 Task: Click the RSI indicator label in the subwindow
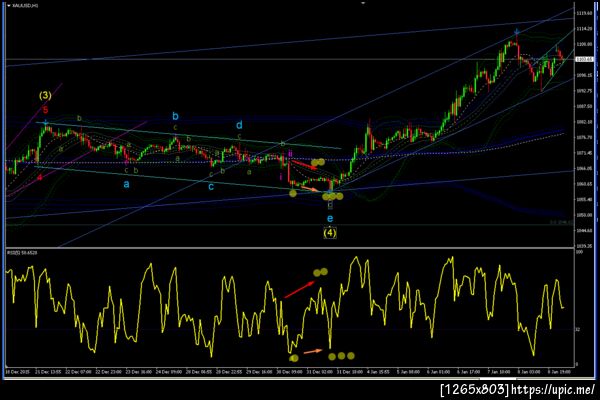point(22,253)
